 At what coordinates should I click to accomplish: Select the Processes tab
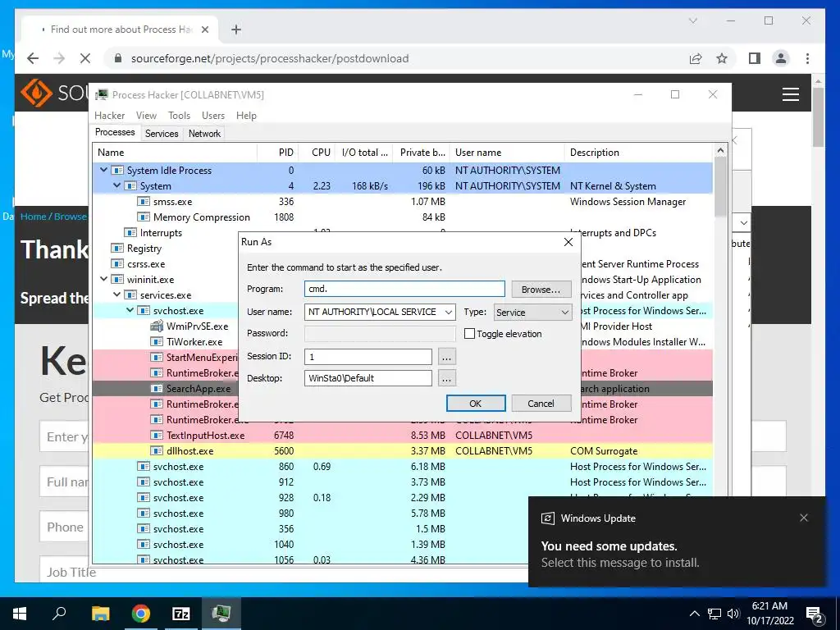pos(115,132)
